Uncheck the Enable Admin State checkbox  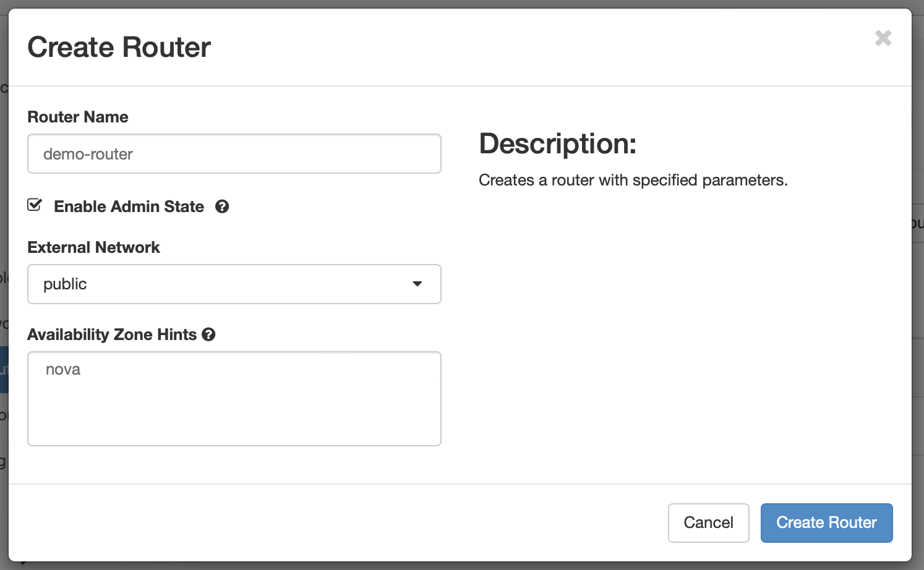[35, 205]
